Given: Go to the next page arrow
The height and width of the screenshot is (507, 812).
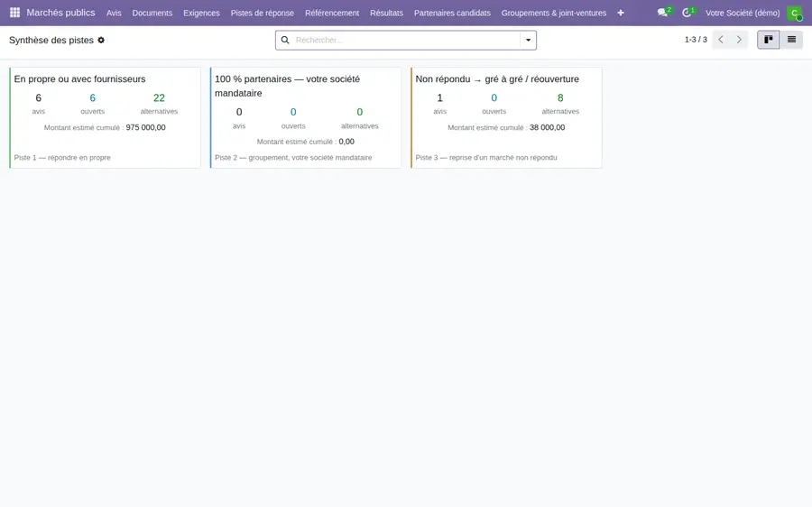Looking at the screenshot, I should point(739,40).
